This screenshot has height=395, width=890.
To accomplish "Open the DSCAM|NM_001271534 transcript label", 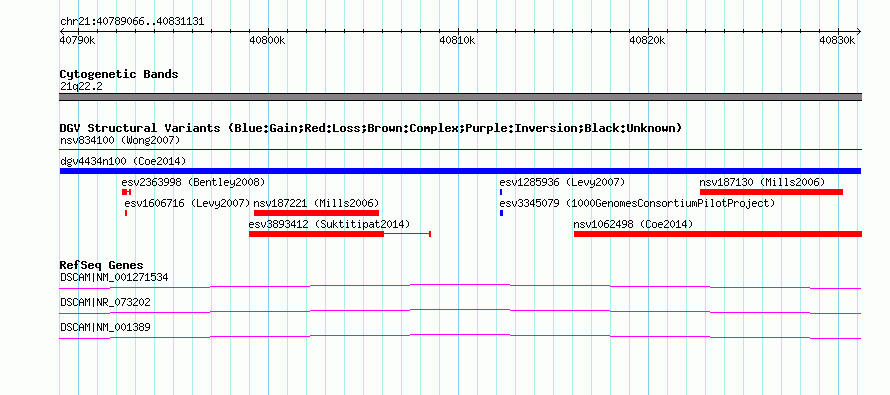I will point(114,278).
